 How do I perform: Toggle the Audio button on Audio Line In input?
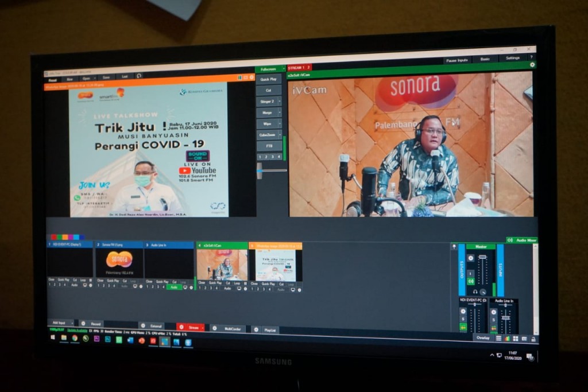pos(174,287)
